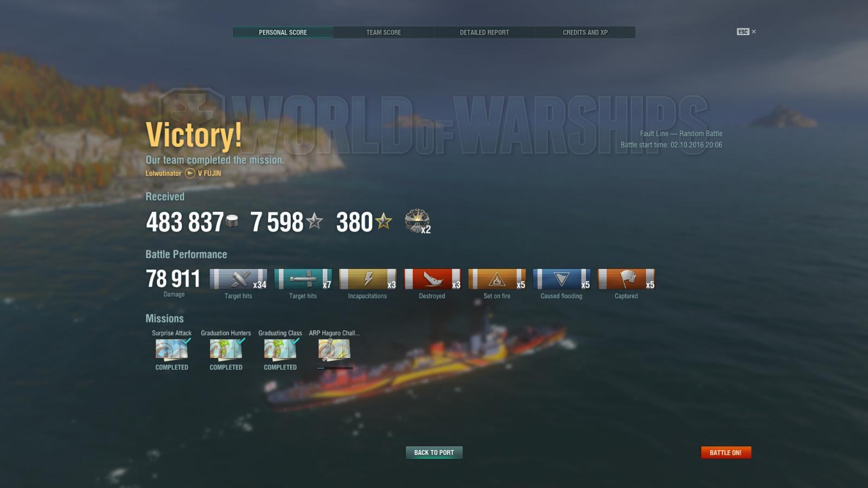Click the Caused flooding ribbon
The image size is (868, 488).
click(x=561, y=279)
